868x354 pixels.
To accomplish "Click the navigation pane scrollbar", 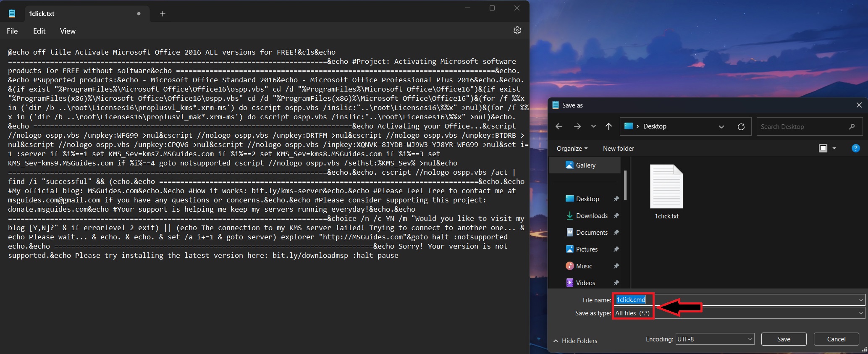I will tap(625, 186).
